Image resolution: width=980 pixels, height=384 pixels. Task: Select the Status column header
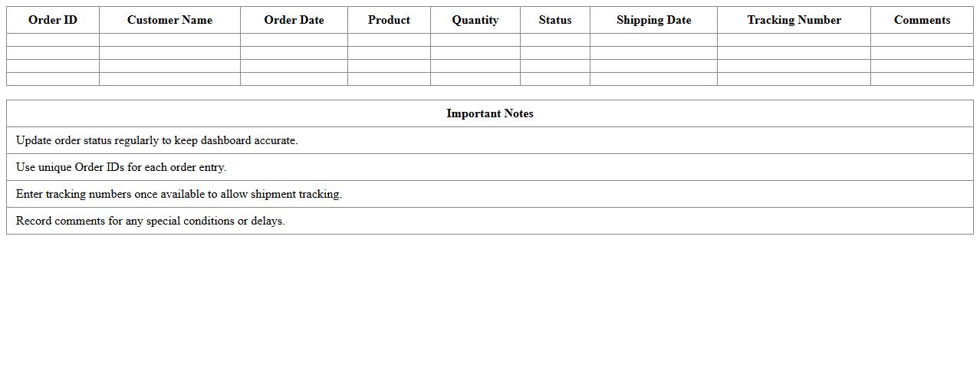click(x=554, y=20)
